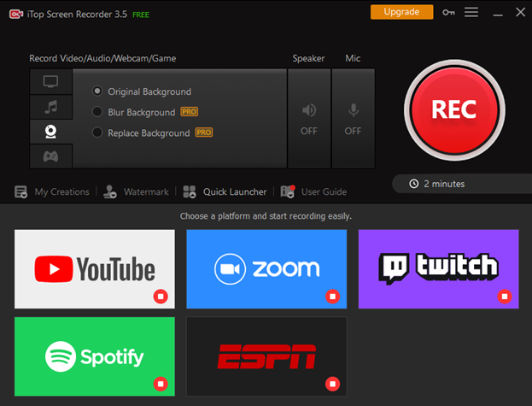Click the clock icon beside 2 minutes
The height and width of the screenshot is (406, 532).
[x=414, y=184]
